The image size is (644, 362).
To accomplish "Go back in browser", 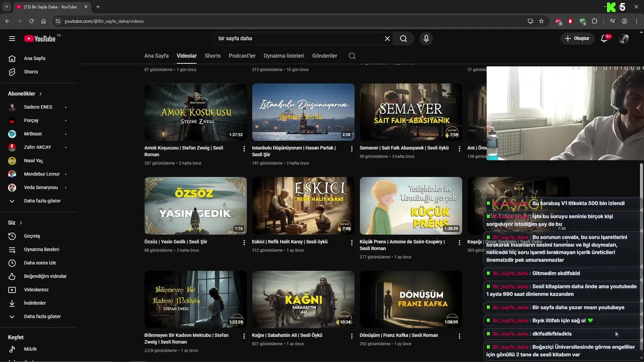I will pos(7,21).
